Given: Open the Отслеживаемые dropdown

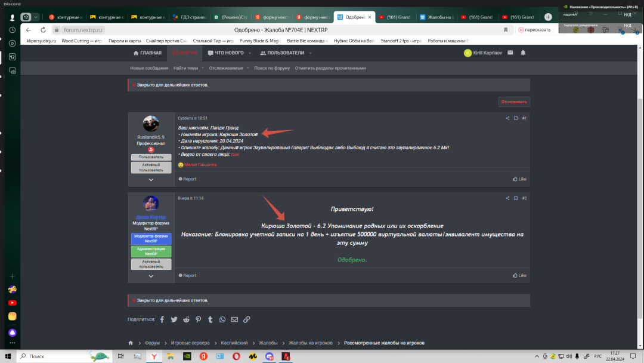Looking at the screenshot, I should coord(229,68).
